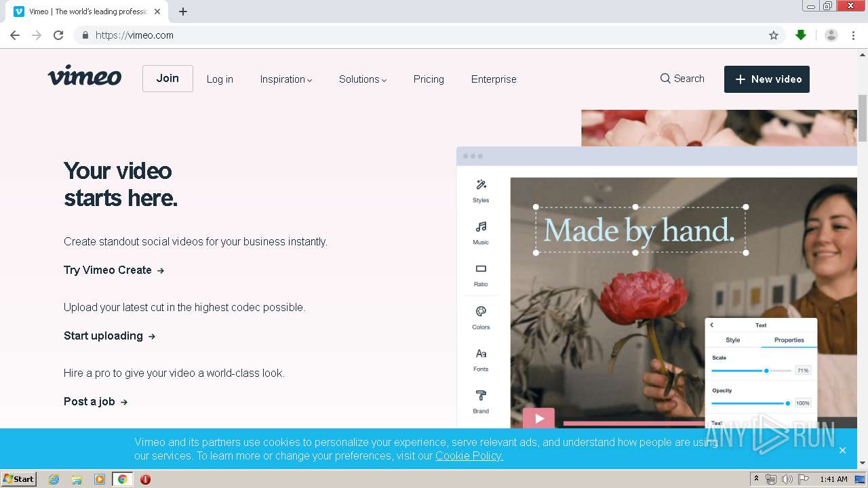Select the Chrome taskbar button
The image size is (868, 488).
coord(123,479)
